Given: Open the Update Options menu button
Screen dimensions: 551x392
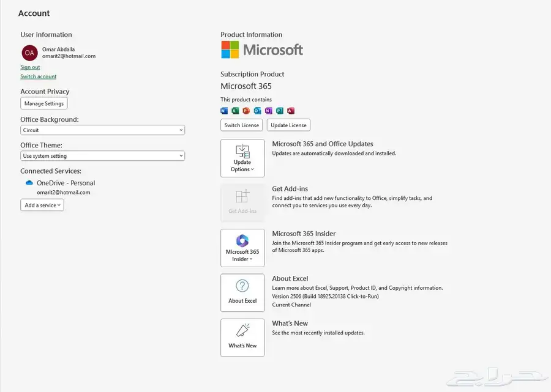Looking at the screenshot, I should click(242, 158).
